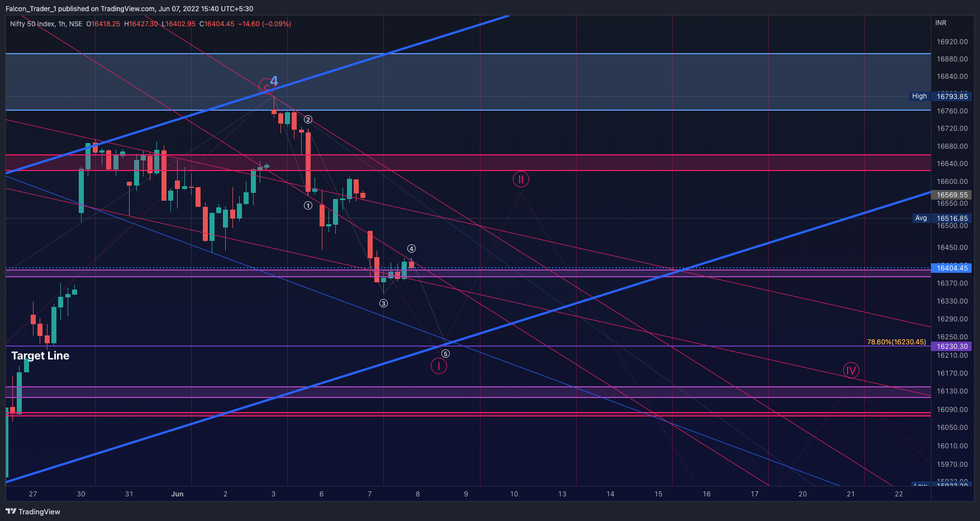The height and width of the screenshot is (521, 980).
Task: Click the Close value C16404.45 in legend
Action: point(217,24)
